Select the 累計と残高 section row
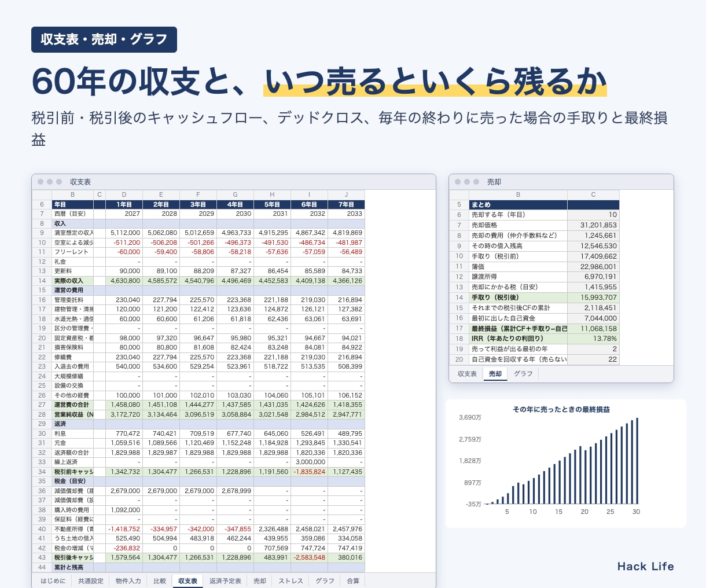The image size is (706, 588). [x=208, y=567]
